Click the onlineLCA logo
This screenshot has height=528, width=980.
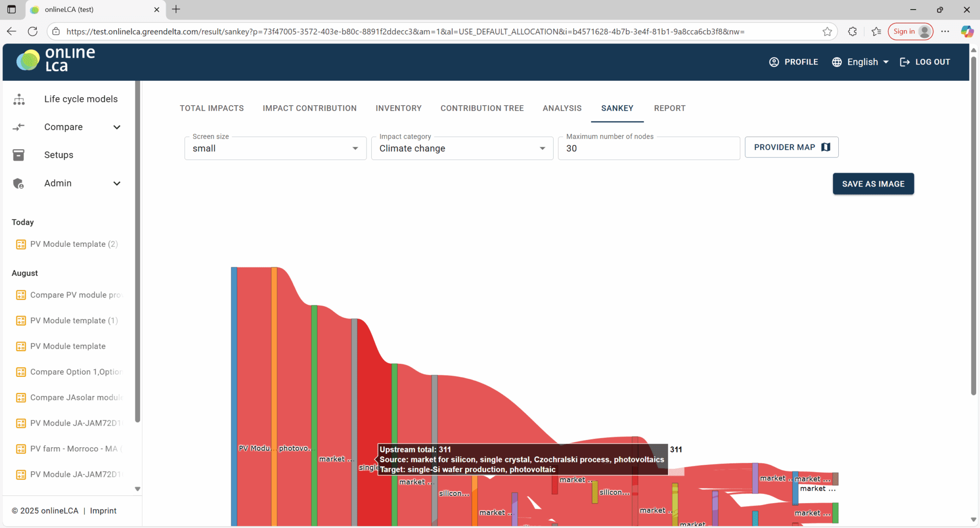click(x=56, y=60)
